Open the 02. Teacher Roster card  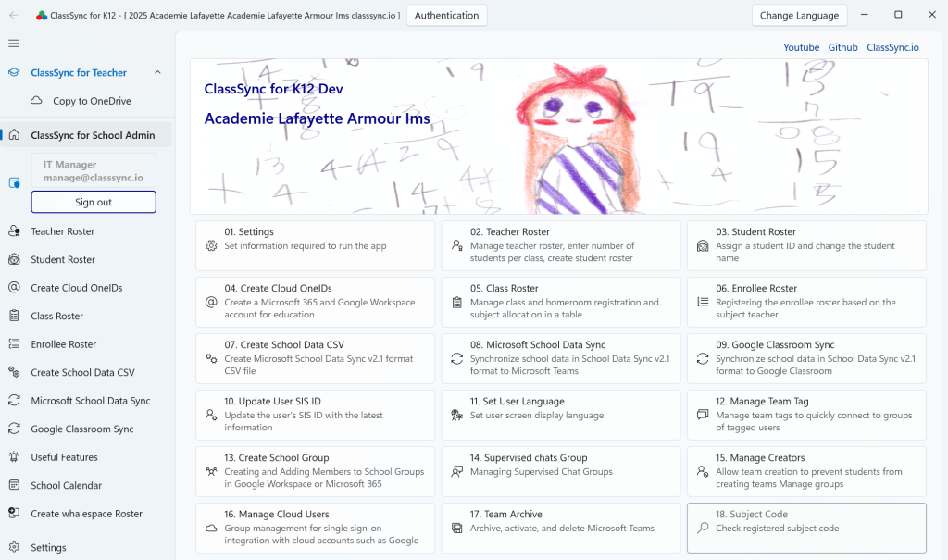pos(561,245)
